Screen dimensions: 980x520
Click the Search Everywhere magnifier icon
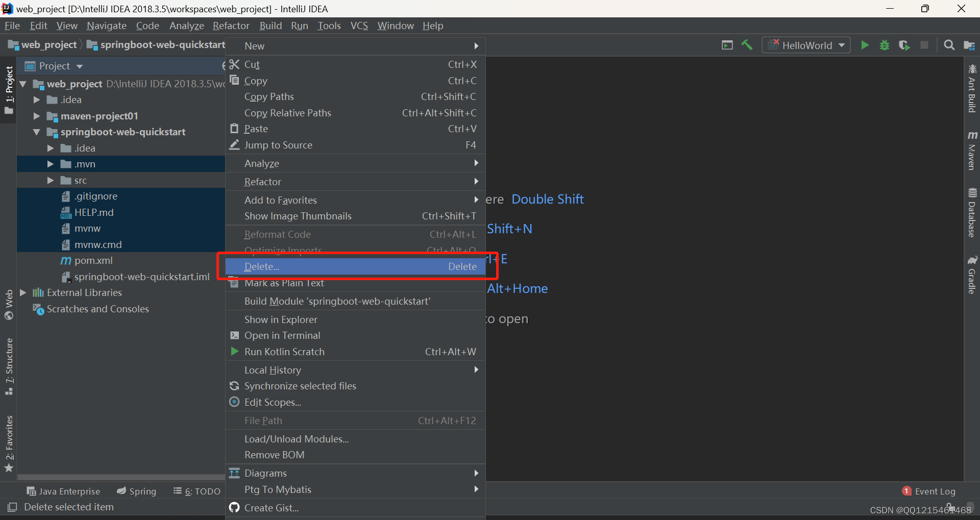pos(949,45)
